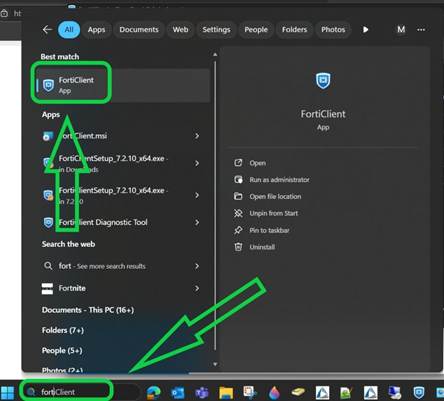444x401 pixels.
Task: Switch to the Settings filter tab
Action: pyautogui.click(x=216, y=30)
